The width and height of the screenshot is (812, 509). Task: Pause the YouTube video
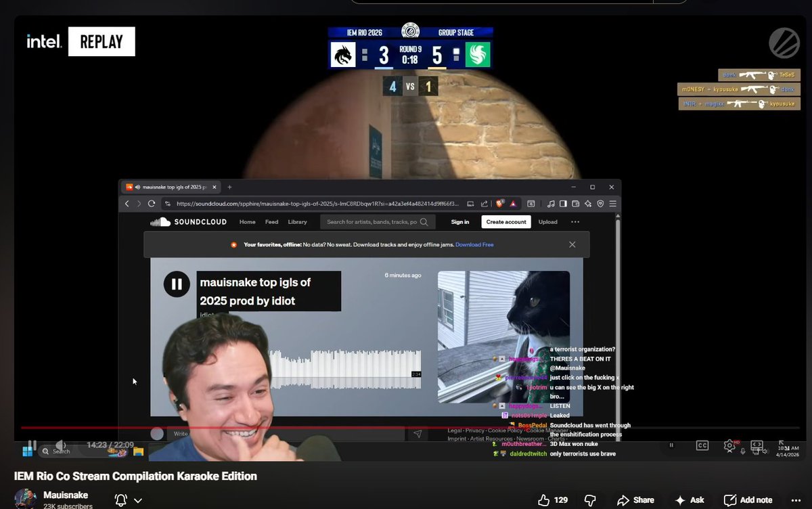pos(32,445)
